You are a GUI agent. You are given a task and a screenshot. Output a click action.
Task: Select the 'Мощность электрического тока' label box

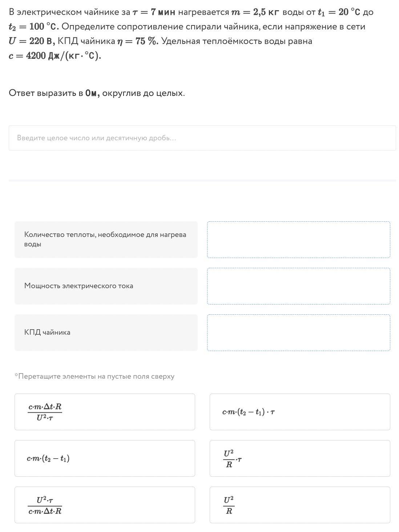106,286
